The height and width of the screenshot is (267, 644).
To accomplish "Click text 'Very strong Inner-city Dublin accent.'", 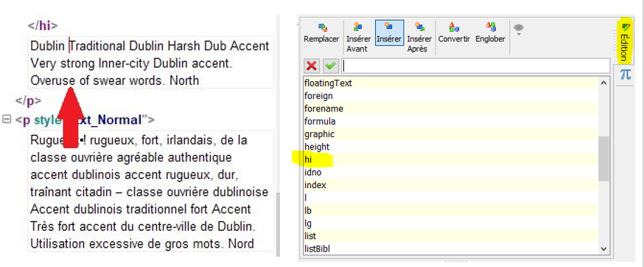I will click(x=132, y=63).
